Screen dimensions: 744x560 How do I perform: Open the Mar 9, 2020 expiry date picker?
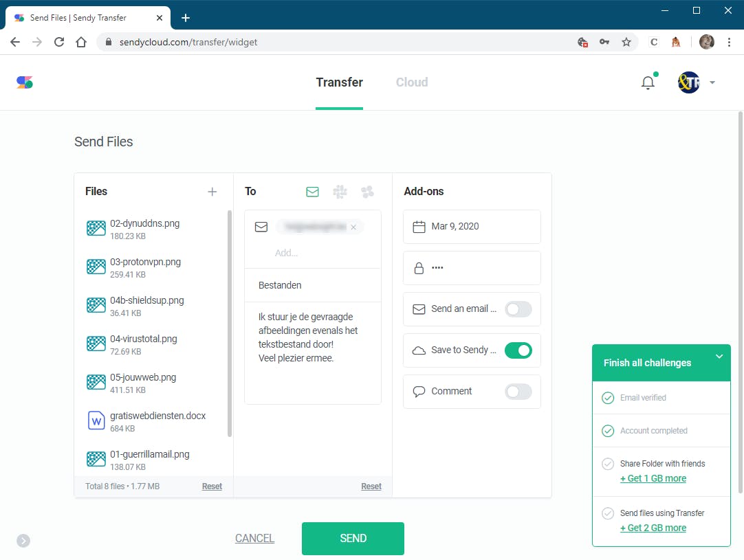pyautogui.click(x=472, y=227)
